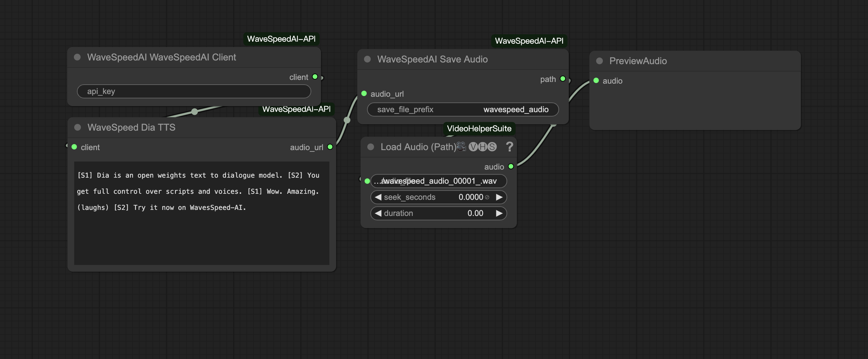Click the VHS badge icon in Load Audio title

point(483,147)
